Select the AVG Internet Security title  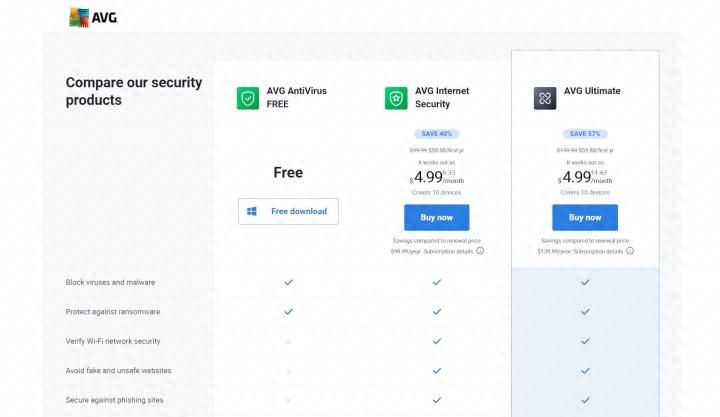(x=442, y=97)
